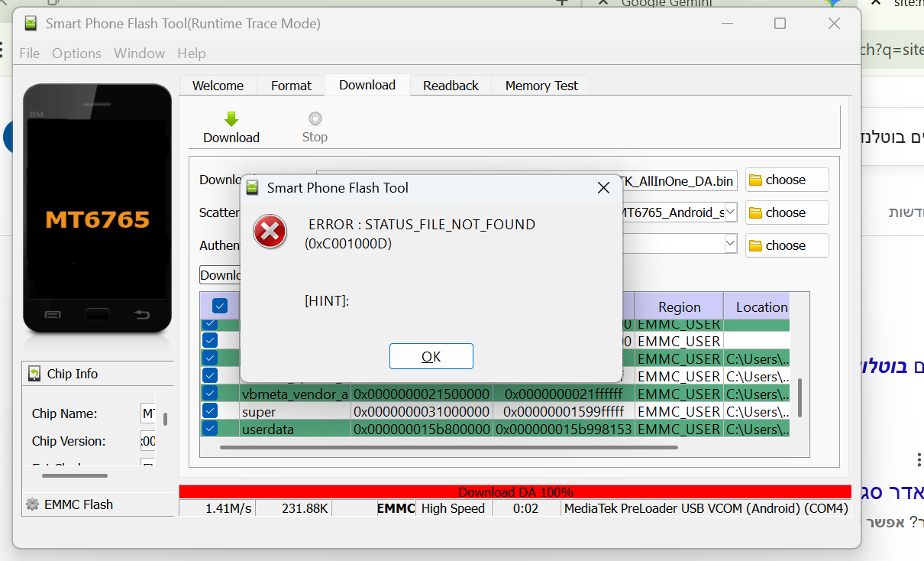This screenshot has height=561, width=924.
Task: Toggle the select-all checkbox in table header
Action: point(220,306)
